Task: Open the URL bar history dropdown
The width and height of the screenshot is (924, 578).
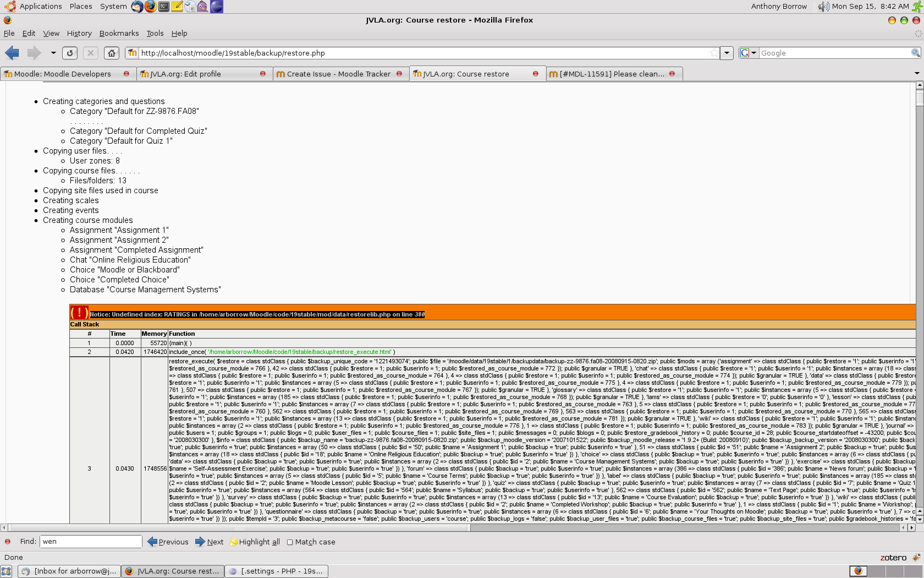Action: (727, 53)
